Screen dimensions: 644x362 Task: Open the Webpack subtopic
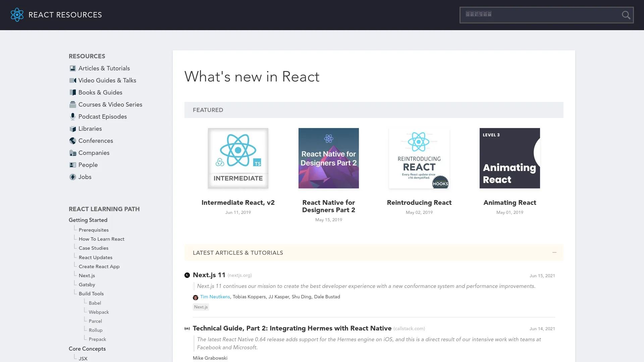click(x=99, y=312)
